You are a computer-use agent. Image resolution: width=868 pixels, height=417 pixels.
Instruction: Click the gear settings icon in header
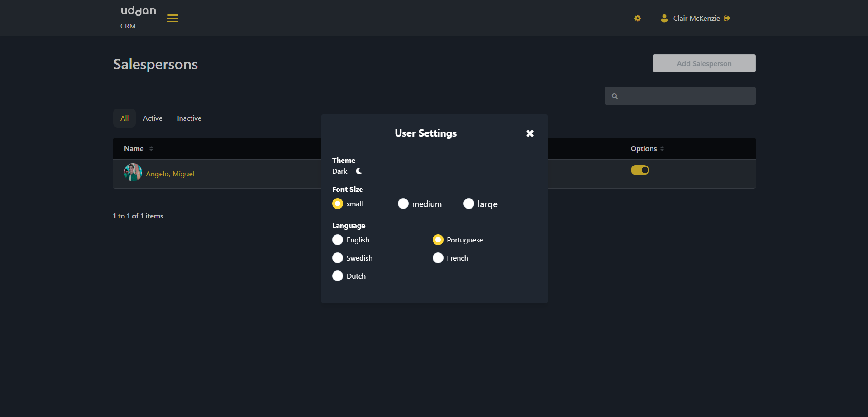coord(638,19)
